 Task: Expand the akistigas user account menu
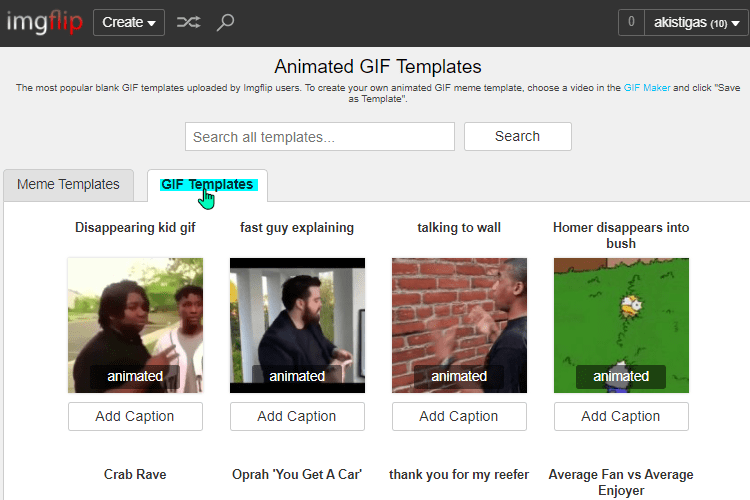point(696,22)
